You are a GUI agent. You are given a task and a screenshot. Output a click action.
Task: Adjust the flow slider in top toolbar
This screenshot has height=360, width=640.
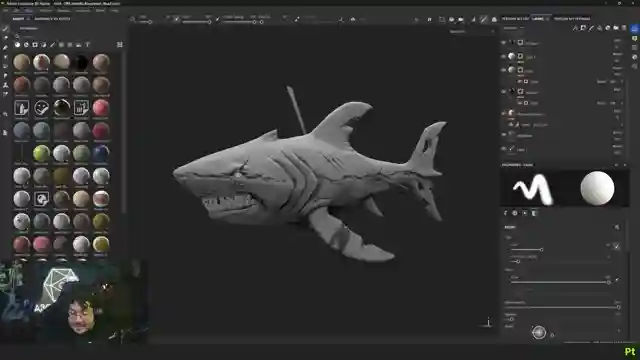point(197,22)
